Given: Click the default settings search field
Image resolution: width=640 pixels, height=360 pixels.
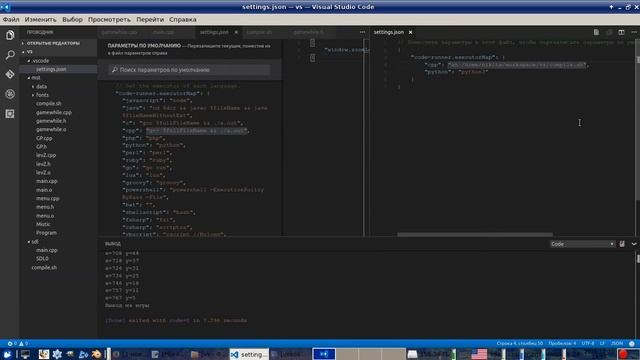Looking at the screenshot, I should pyautogui.click(x=189, y=70).
